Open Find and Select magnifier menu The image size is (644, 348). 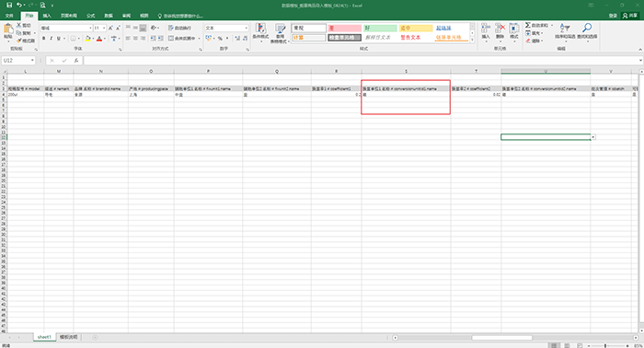pos(587,32)
